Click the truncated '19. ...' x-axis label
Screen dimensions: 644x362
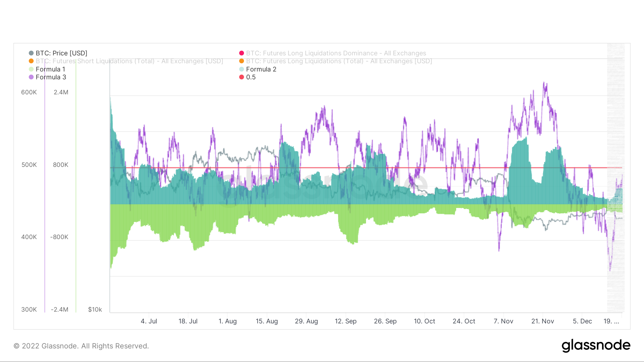coord(611,321)
